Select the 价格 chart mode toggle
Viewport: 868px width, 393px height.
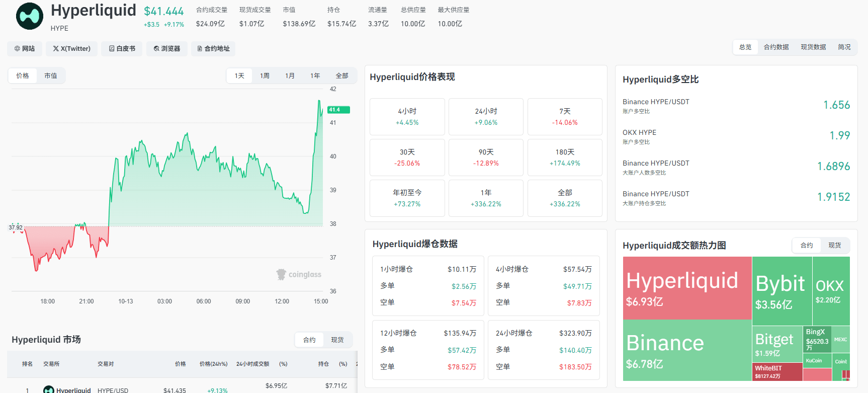[23, 76]
